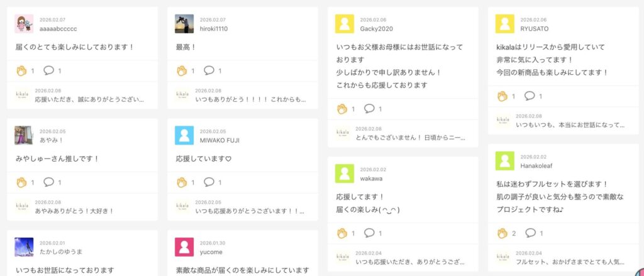Open reply bubble on Hanakoleaf's comment
This screenshot has width=644, height=276.
click(x=530, y=233)
